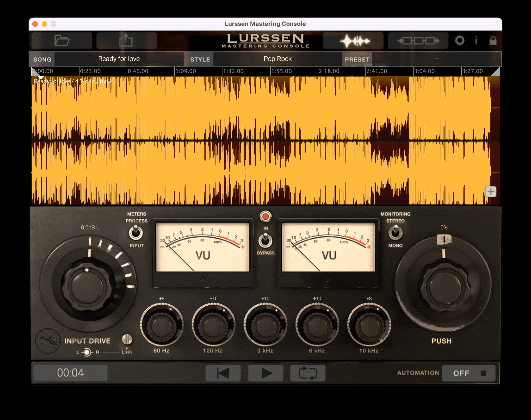Click the AUTOMATION label

tap(418, 373)
